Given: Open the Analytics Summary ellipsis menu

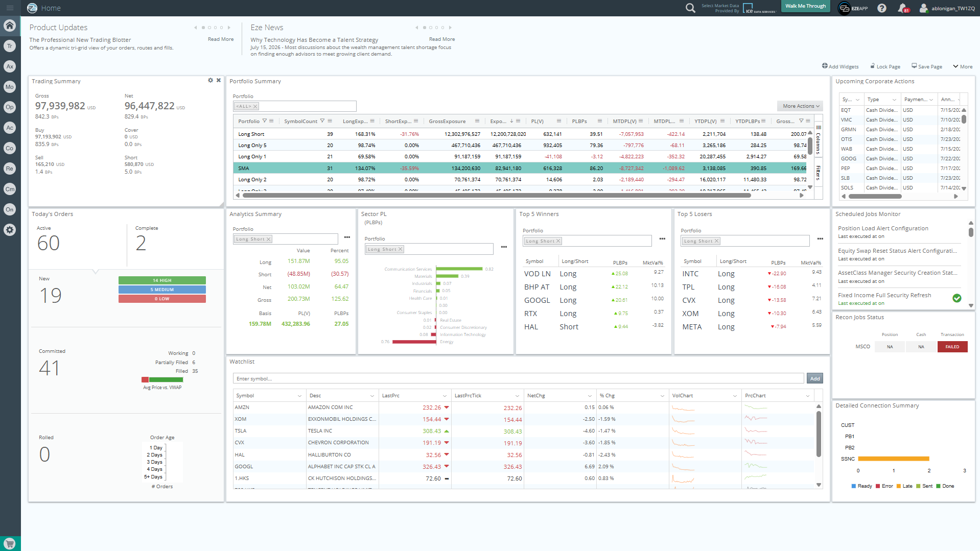Looking at the screenshot, I should click(347, 237).
